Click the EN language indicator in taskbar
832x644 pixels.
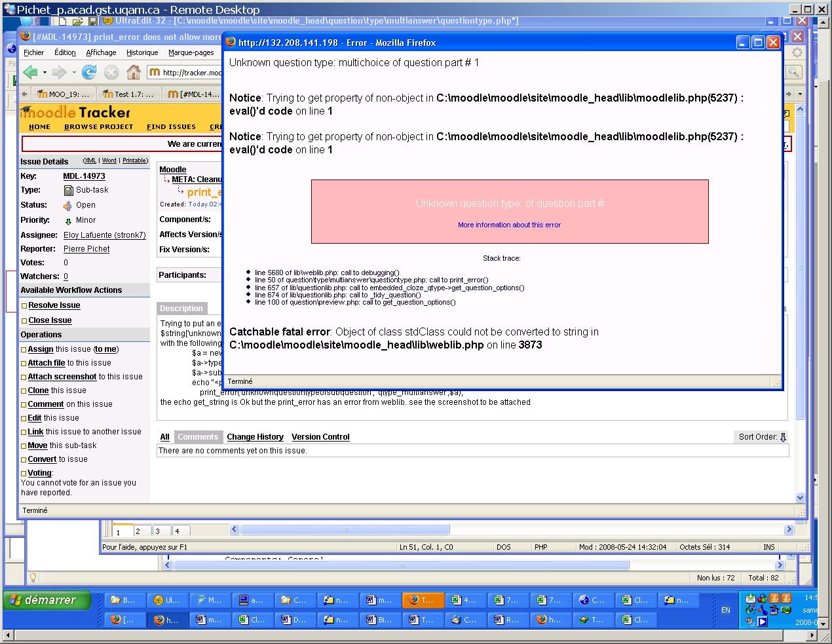pyautogui.click(x=726, y=610)
